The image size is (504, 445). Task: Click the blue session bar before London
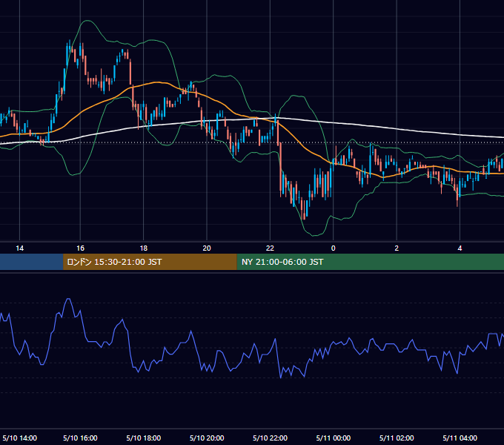tap(31, 262)
